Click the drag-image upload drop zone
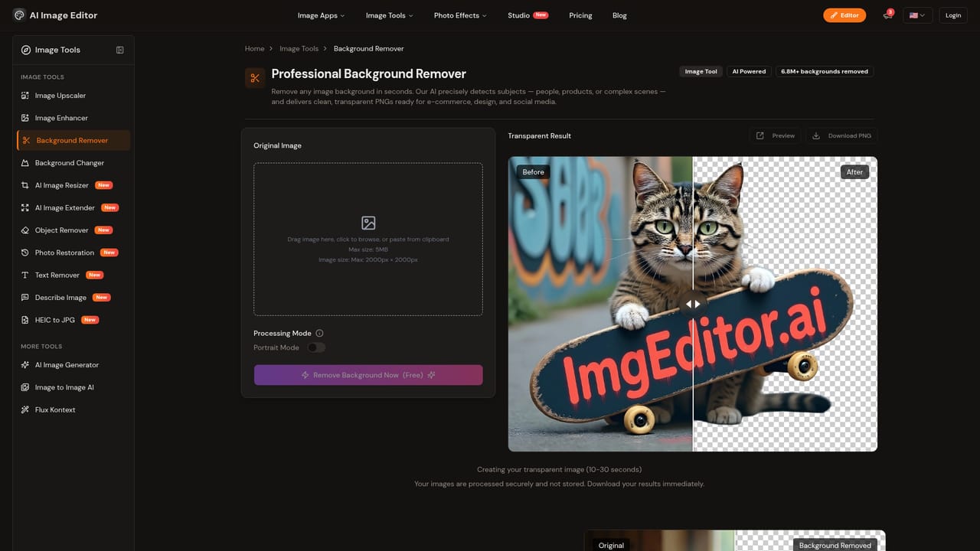The image size is (980, 551). (x=368, y=239)
